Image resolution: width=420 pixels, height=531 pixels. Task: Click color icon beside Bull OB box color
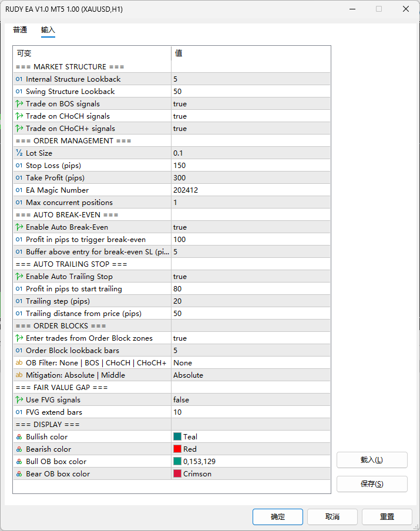click(x=19, y=462)
